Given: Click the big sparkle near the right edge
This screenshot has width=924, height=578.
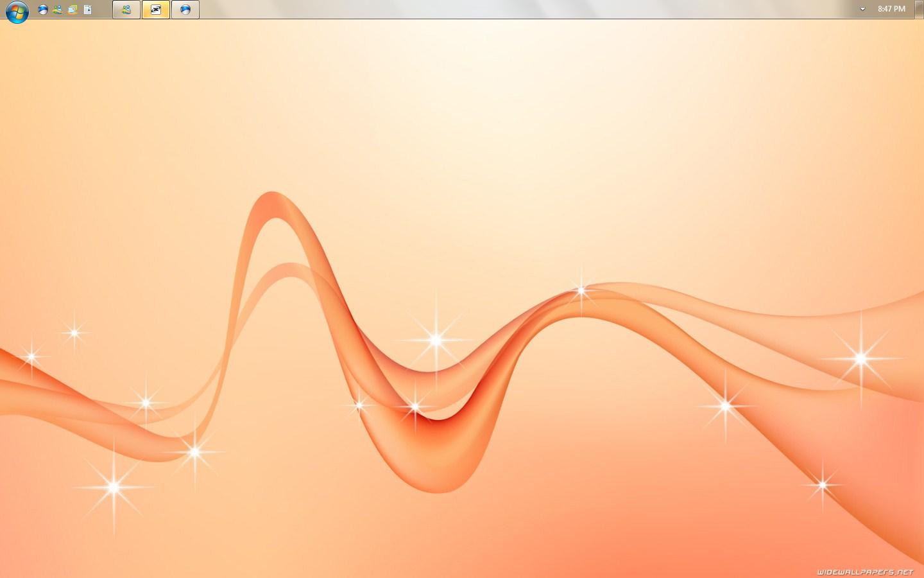Looking at the screenshot, I should pos(861,358).
